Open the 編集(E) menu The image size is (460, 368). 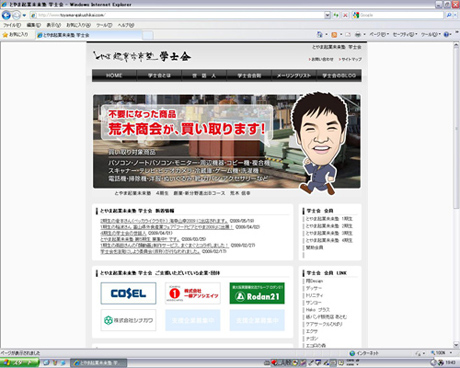[x=34, y=25]
